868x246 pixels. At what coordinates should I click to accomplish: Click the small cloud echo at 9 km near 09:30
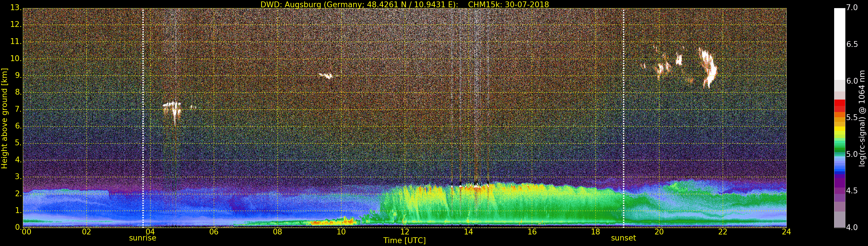(x=326, y=76)
